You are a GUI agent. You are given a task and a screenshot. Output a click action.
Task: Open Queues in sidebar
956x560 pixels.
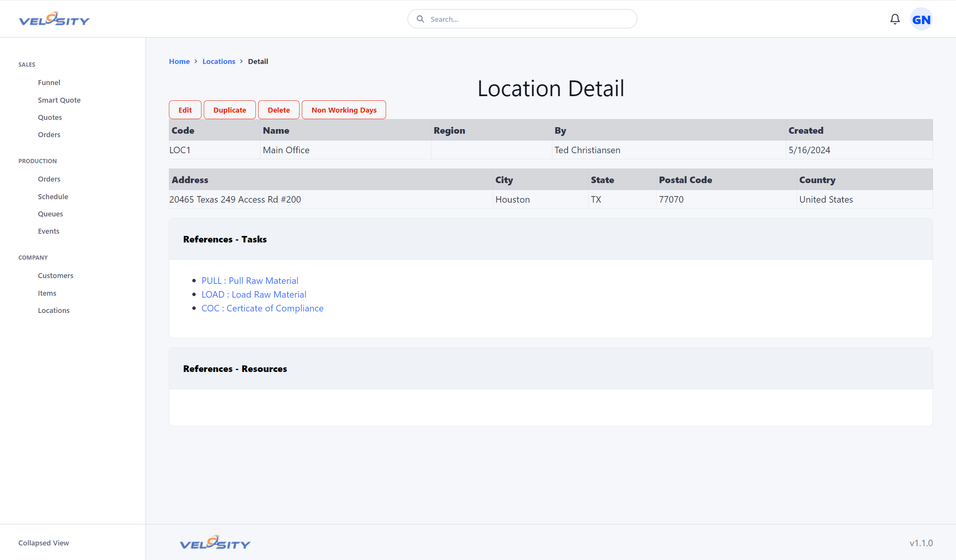tap(50, 214)
